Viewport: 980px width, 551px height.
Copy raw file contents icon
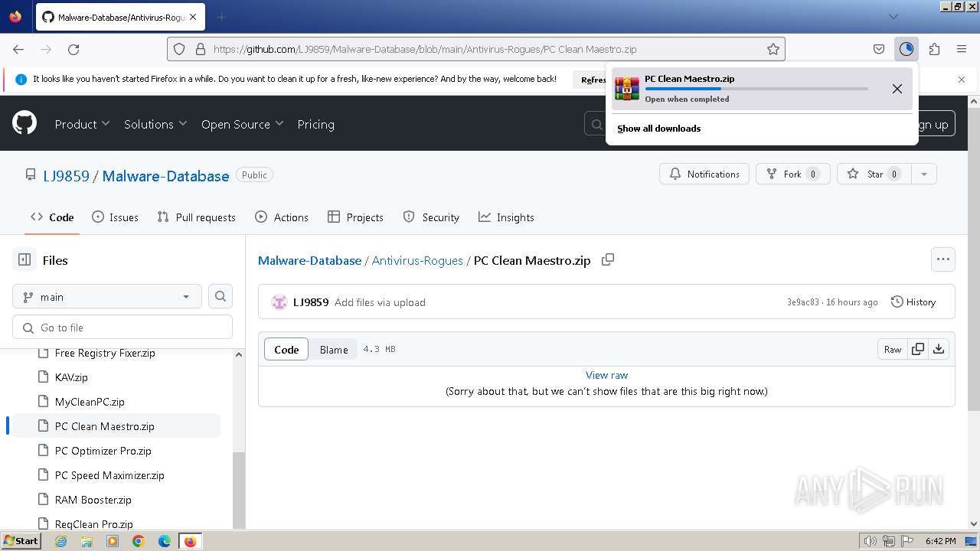tap(917, 349)
